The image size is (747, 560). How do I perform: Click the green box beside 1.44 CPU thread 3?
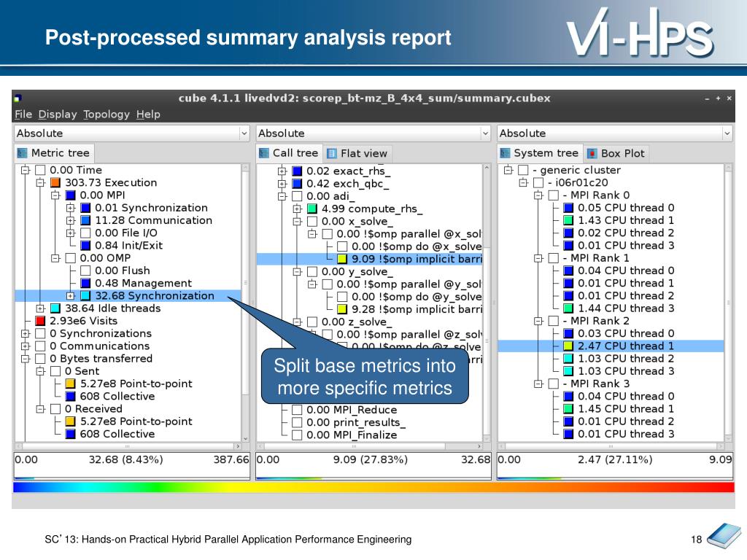tap(568, 308)
